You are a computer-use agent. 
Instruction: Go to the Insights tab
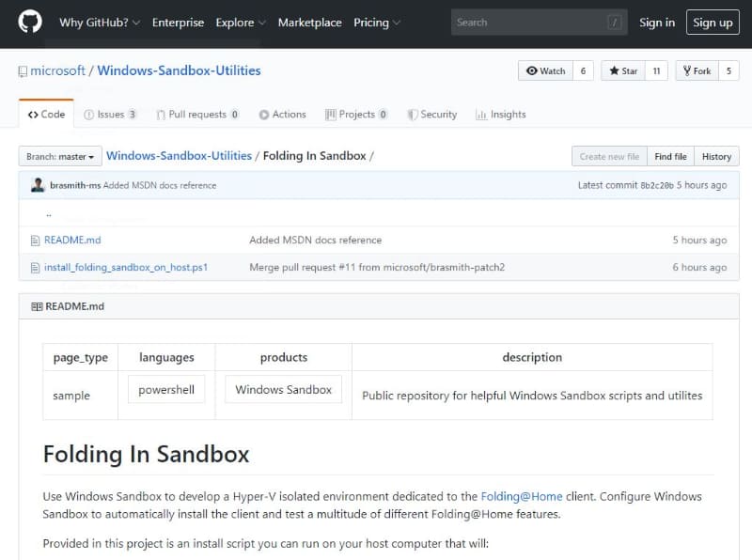click(501, 115)
